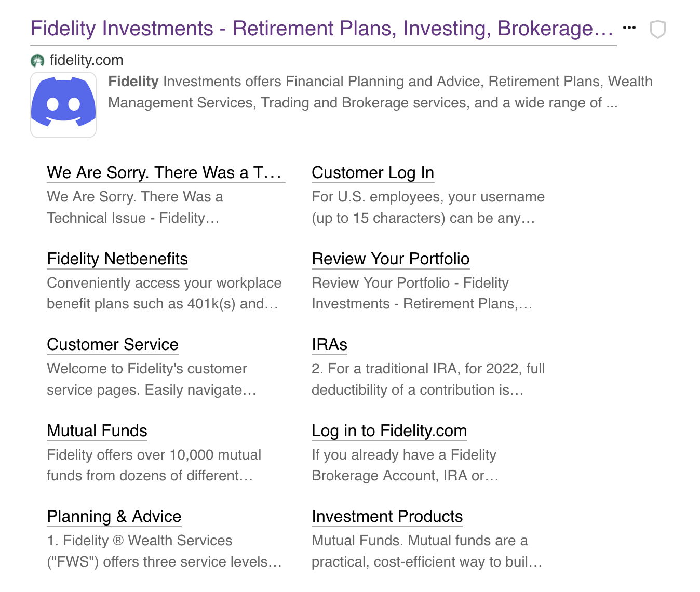
Task: Open the 'We Are Sorry' sitelink
Action: (164, 172)
